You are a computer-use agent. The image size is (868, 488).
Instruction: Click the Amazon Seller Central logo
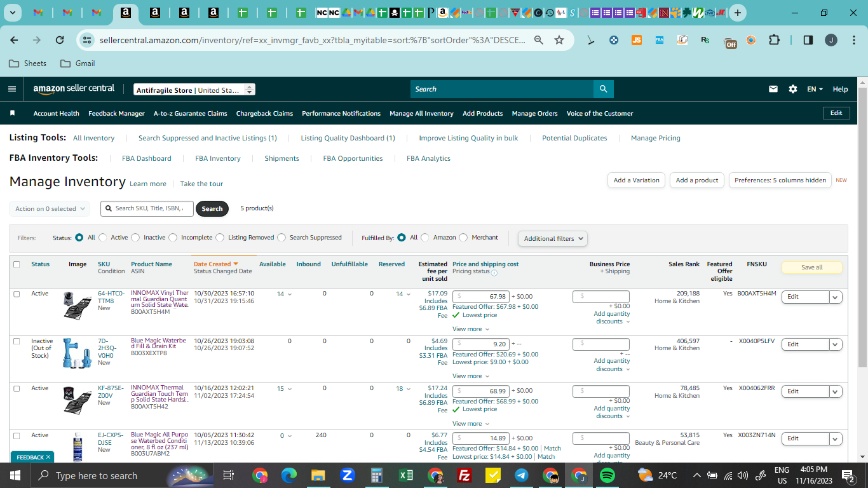click(74, 89)
